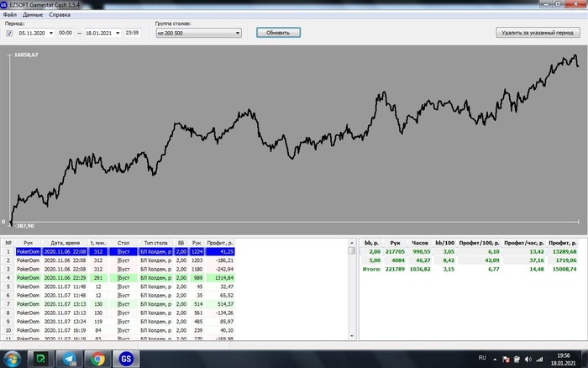
Task: Click the end time field 23:59
Action: [x=133, y=33]
